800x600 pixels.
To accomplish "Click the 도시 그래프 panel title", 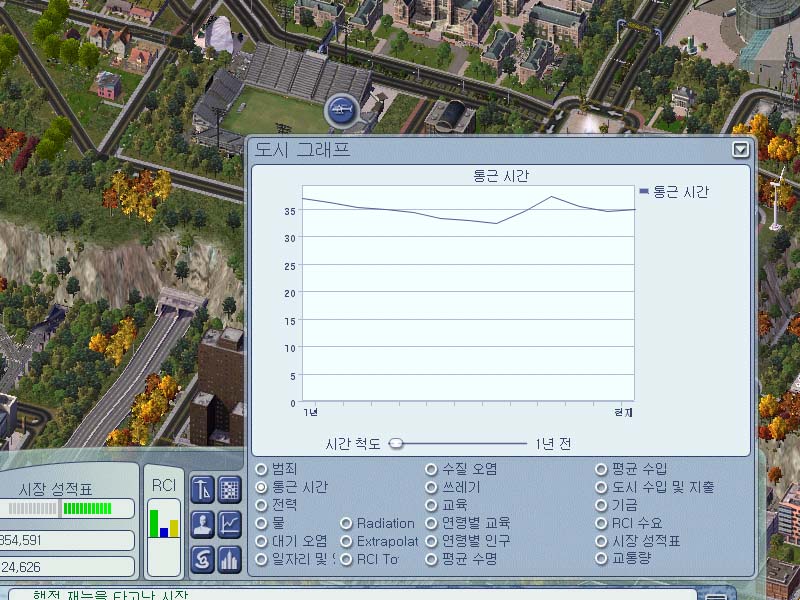I will point(302,149).
